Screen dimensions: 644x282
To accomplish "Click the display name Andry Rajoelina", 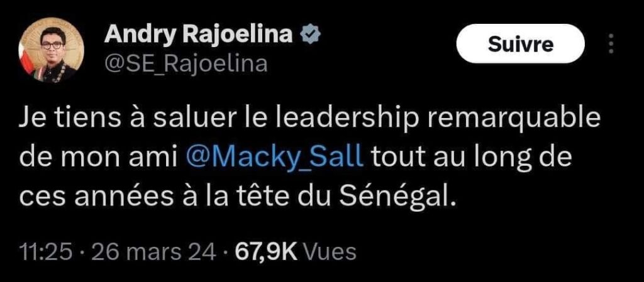I will tap(201, 36).
